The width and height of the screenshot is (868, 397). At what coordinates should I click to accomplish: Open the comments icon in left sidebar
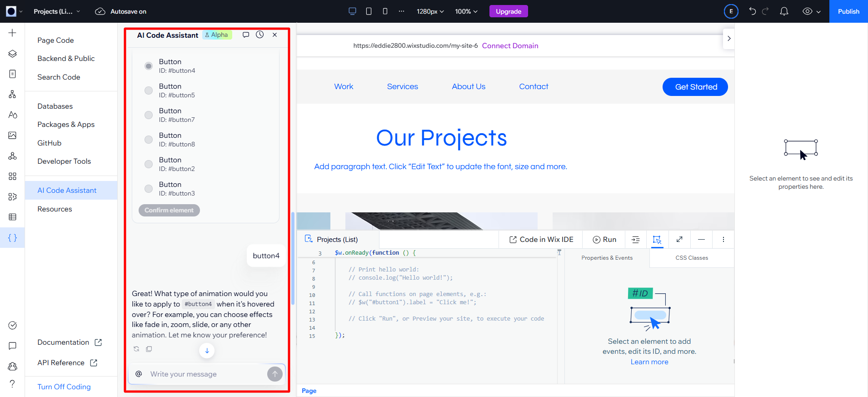pos(12,346)
